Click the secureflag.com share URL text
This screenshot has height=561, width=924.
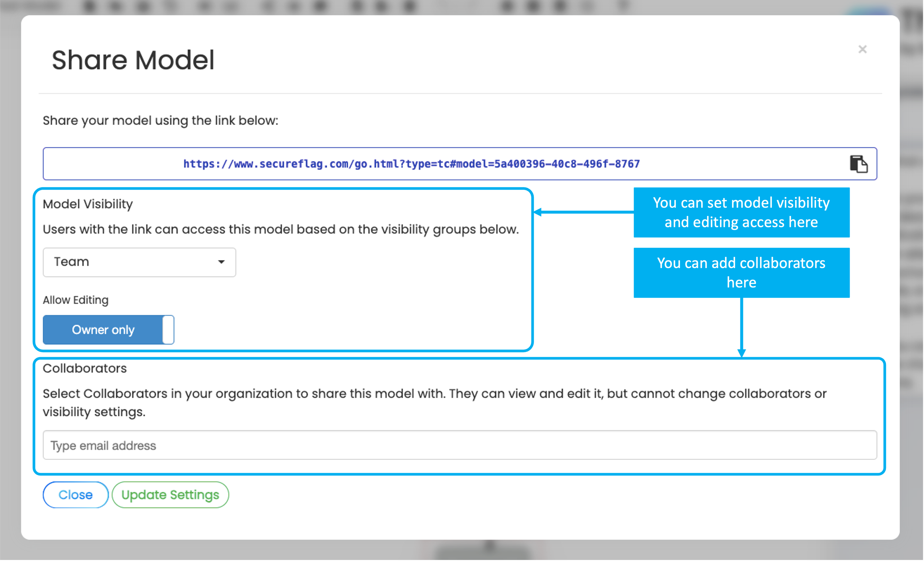point(411,164)
